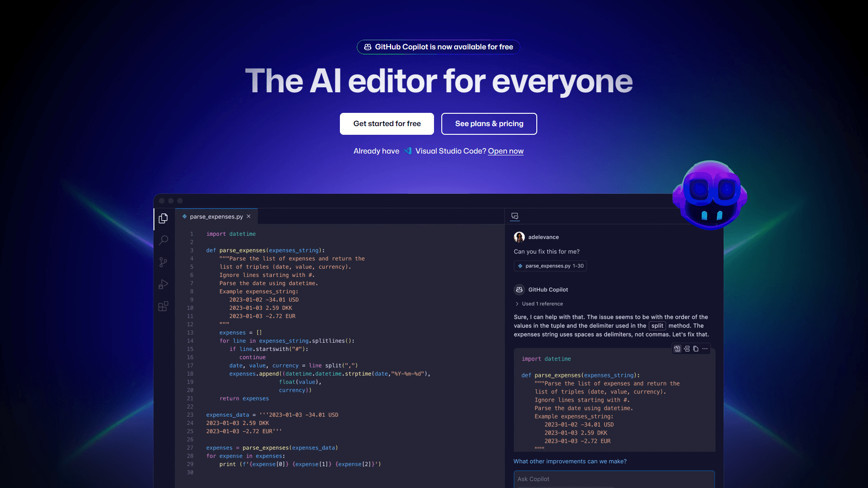Click the Copilot mascot robot head

(x=709, y=195)
